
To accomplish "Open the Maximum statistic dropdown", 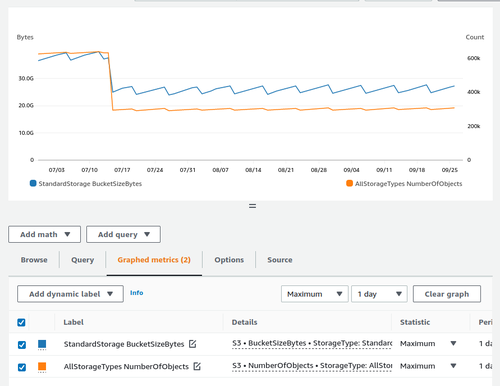I will pyautogui.click(x=315, y=294).
